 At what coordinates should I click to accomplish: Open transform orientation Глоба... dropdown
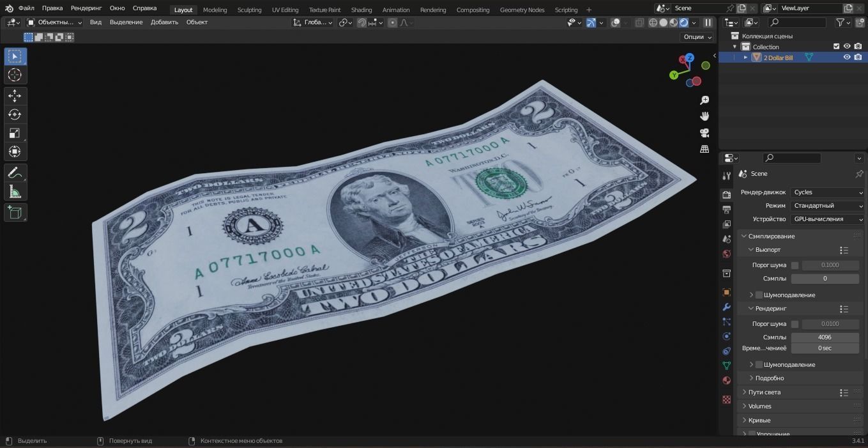click(x=313, y=22)
